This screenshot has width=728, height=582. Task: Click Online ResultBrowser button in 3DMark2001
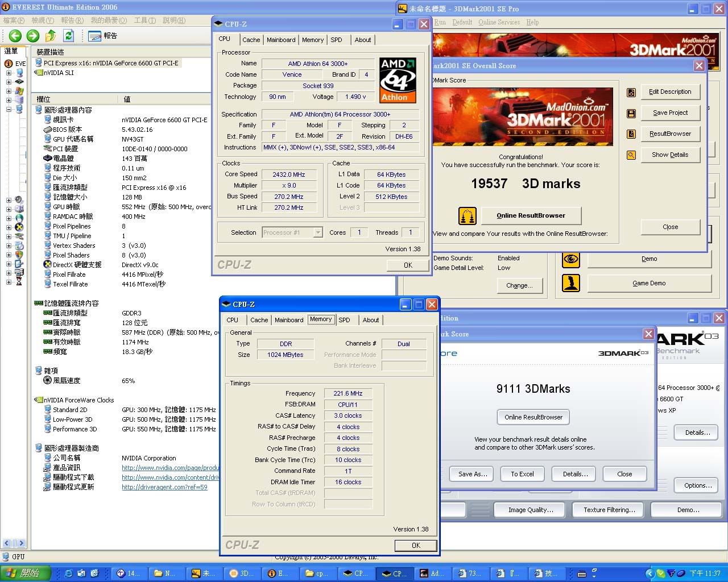tap(531, 215)
